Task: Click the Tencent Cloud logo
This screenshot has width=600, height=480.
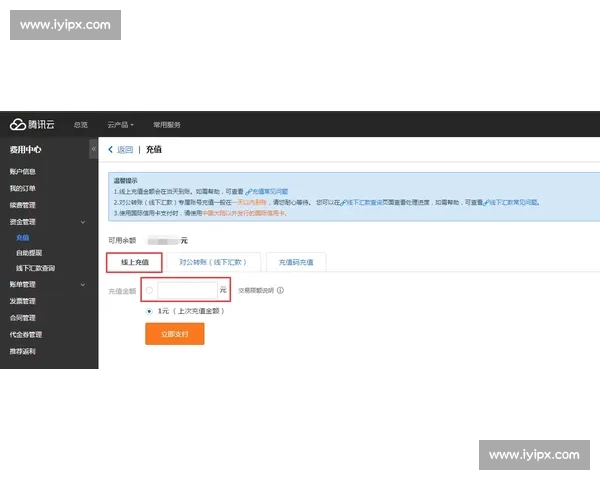Action: coord(32,124)
